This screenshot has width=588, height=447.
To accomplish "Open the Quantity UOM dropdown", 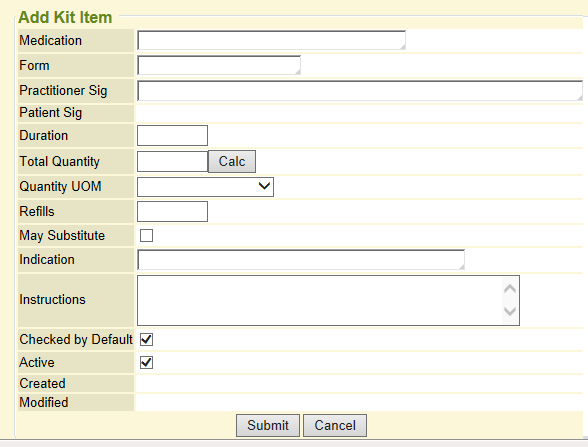I will (205, 187).
